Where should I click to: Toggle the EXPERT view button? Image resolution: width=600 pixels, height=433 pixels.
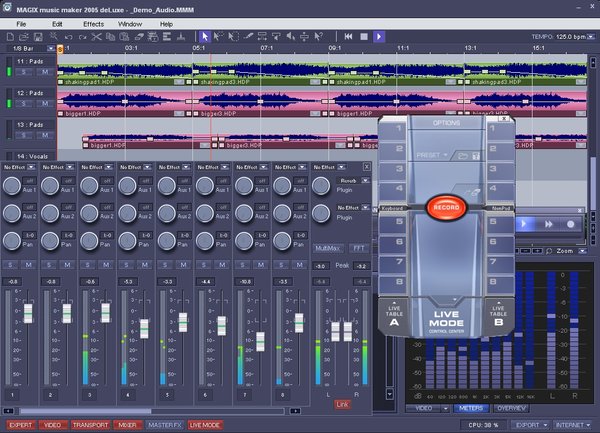tap(21, 425)
